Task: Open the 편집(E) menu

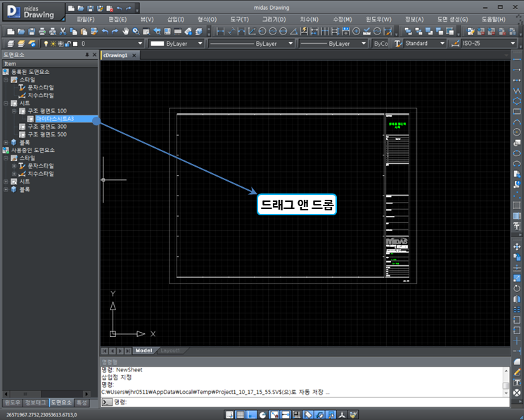Action: (x=117, y=20)
